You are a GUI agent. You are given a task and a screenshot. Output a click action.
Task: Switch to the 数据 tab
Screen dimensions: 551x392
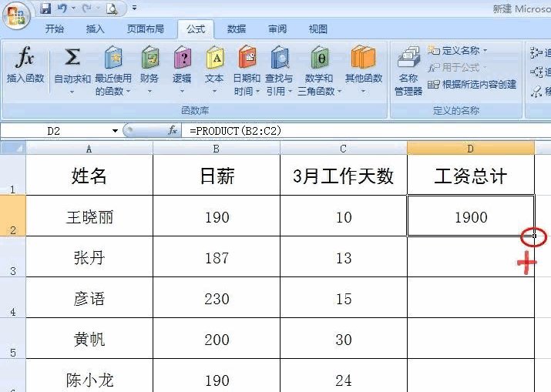tap(237, 28)
